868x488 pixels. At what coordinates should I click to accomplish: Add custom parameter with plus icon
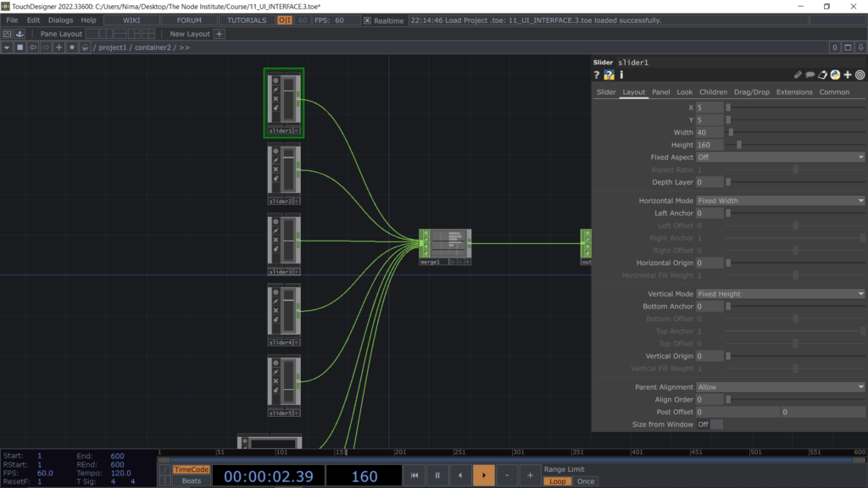pyautogui.click(x=848, y=75)
